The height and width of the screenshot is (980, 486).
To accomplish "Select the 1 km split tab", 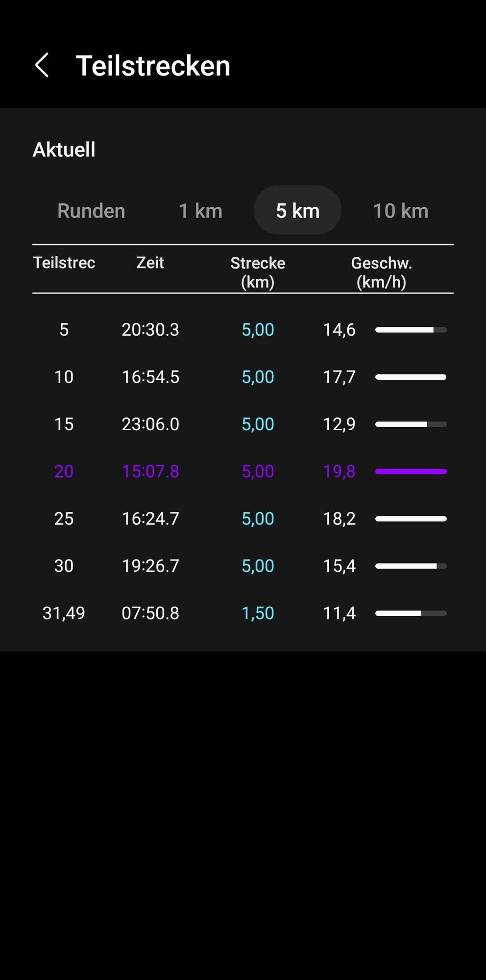I will [200, 211].
